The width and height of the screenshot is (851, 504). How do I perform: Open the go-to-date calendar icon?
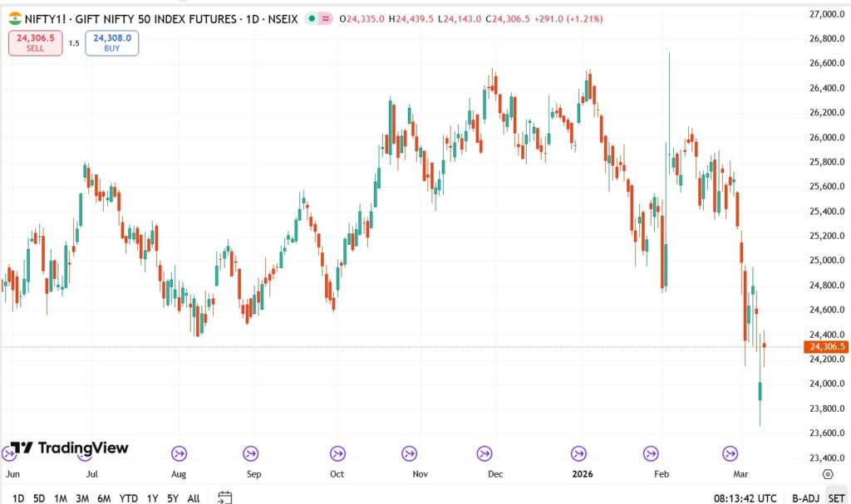(224, 497)
